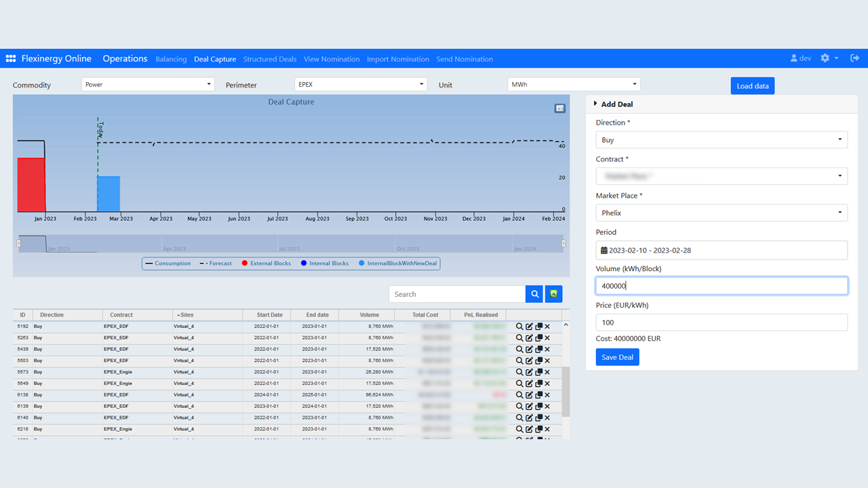868x488 pixels.
Task: Open the Import Nomination tab
Action: tap(398, 59)
